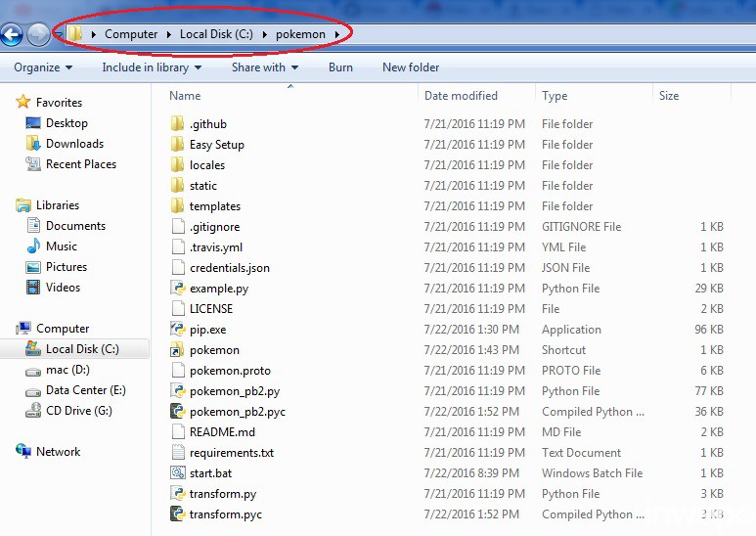This screenshot has width=756, height=536.
Task: Click the example.py Python file icon
Action: [x=178, y=289]
